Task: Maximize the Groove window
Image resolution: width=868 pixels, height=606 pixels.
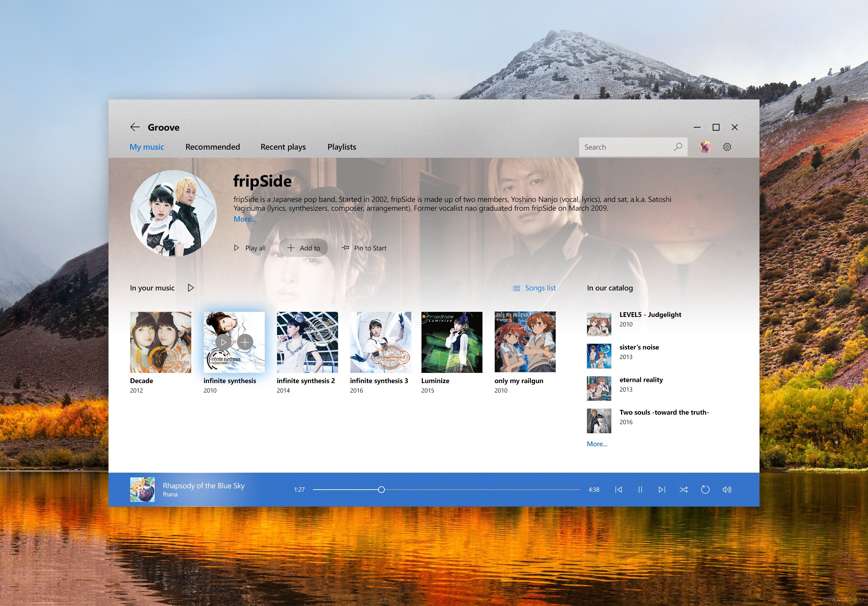Action: [x=716, y=127]
